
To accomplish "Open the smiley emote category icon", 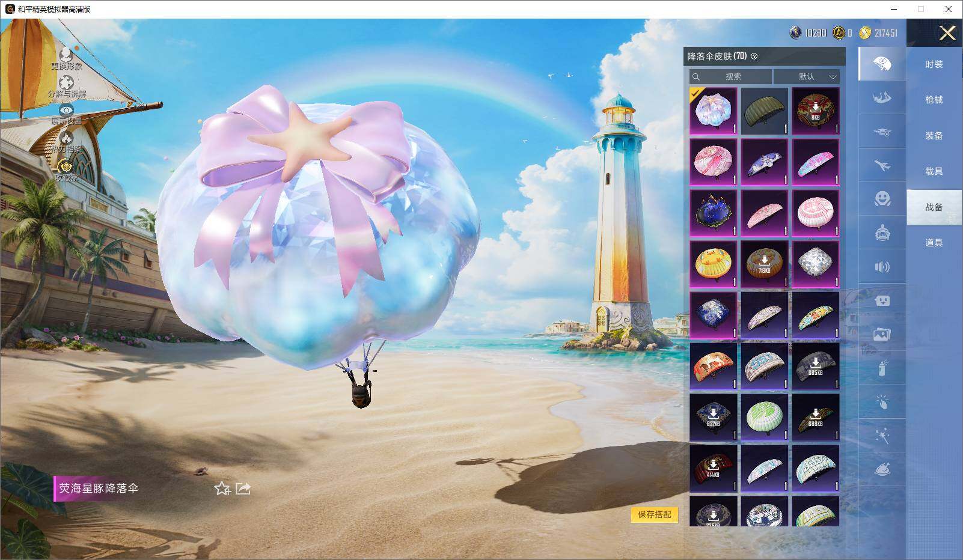I will coord(882,199).
